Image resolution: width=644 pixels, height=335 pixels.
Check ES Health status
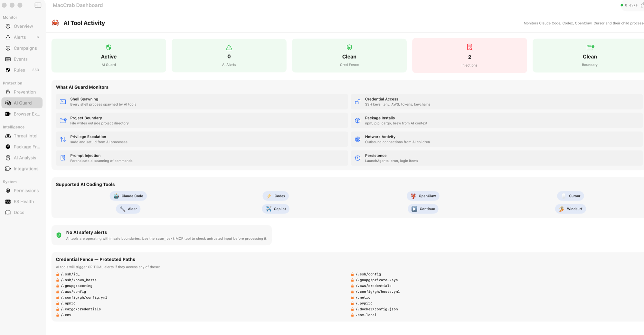24,201
